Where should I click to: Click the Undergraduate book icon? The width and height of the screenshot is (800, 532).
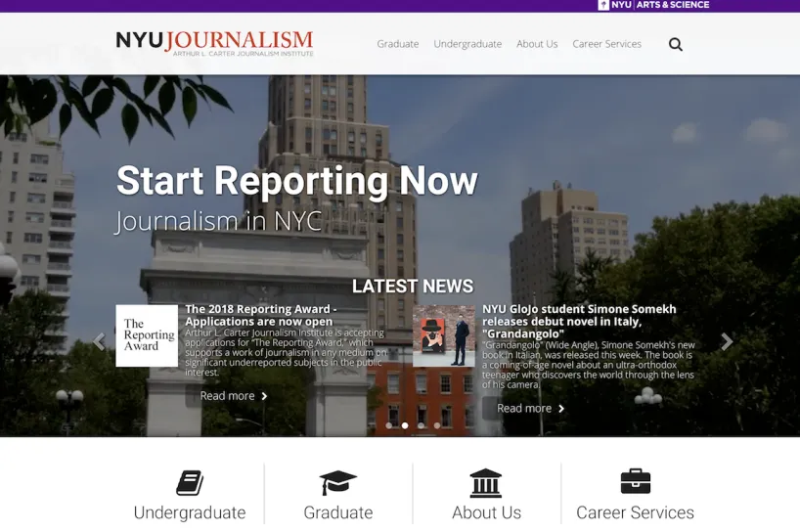190,482
